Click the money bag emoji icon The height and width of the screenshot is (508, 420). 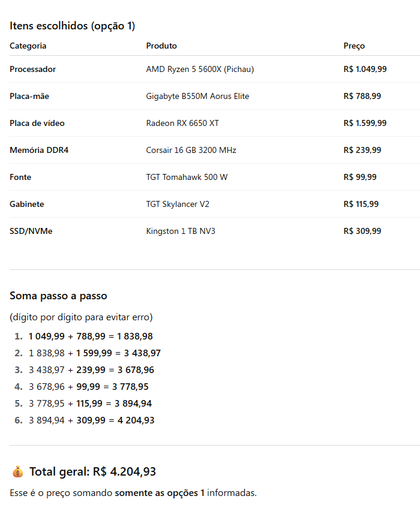(x=17, y=472)
